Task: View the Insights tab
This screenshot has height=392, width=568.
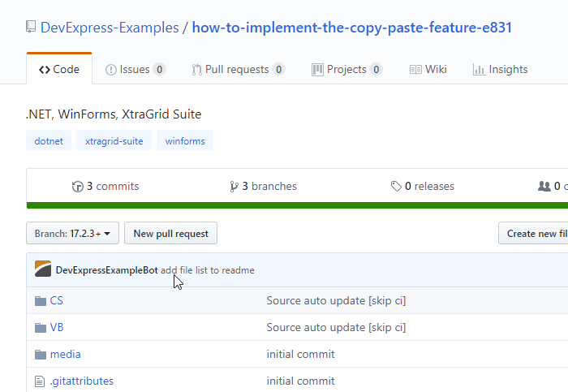Action: point(500,70)
